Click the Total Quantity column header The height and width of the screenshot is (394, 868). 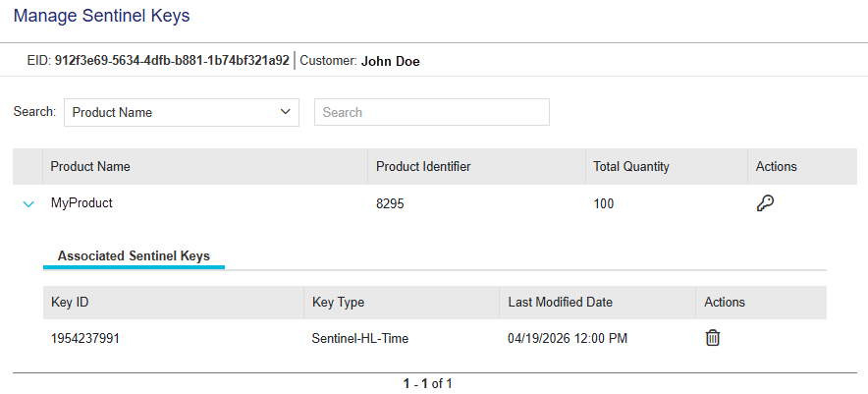631,167
